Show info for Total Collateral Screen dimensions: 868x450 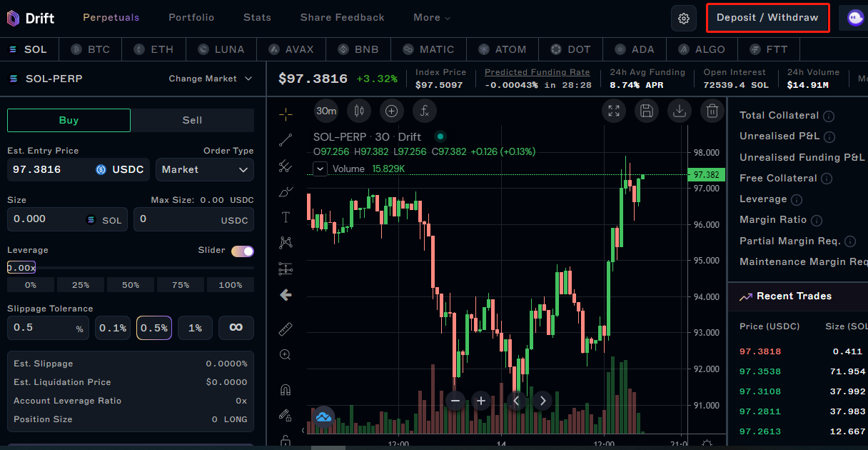pos(829,116)
